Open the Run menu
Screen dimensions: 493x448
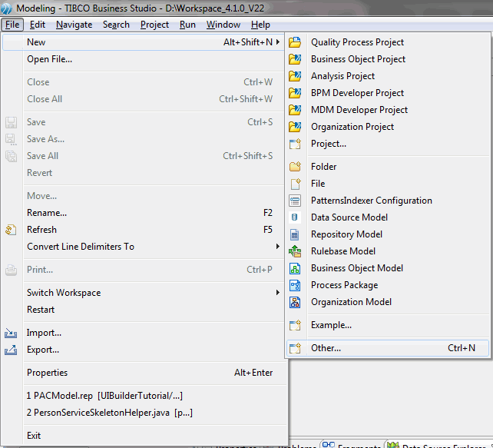187,25
